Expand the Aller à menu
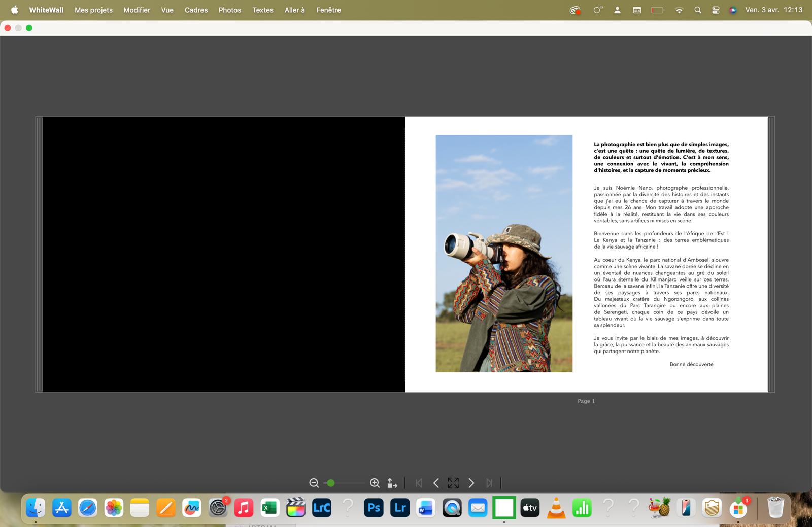The image size is (812, 527). tap(294, 10)
